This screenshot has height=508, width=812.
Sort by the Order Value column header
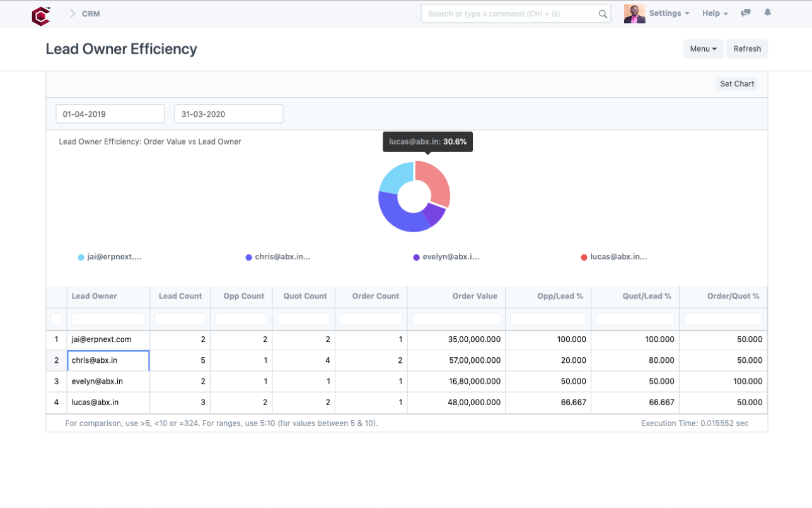pos(474,296)
